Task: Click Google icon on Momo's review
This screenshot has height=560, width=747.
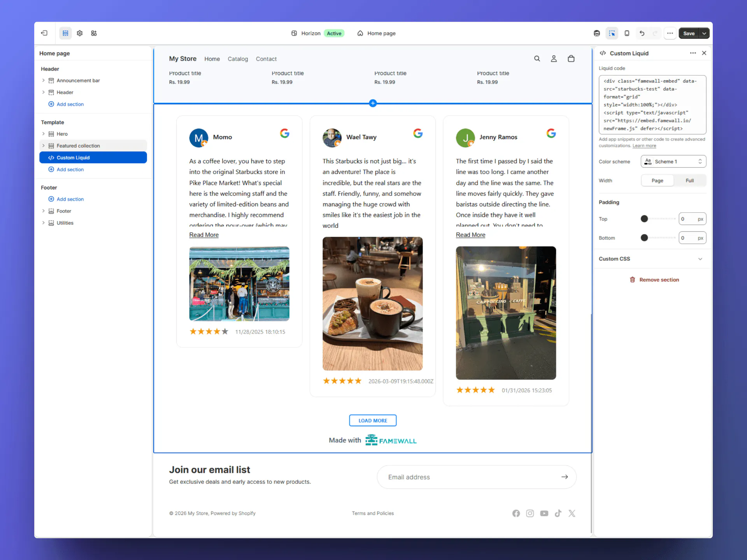Action: tap(284, 133)
